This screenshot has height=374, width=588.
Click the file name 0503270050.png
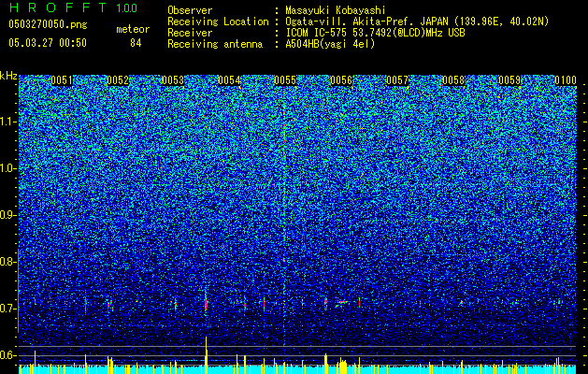[48, 24]
